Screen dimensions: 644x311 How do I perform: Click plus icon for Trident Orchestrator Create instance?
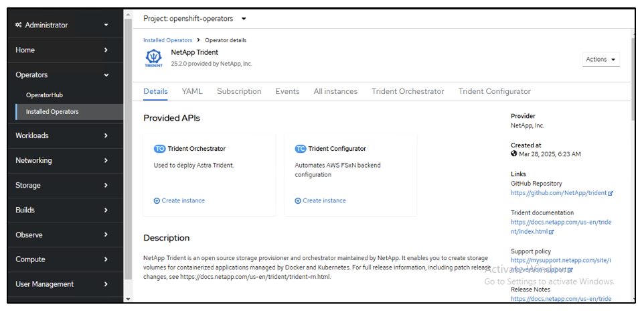pyautogui.click(x=157, y=200)
